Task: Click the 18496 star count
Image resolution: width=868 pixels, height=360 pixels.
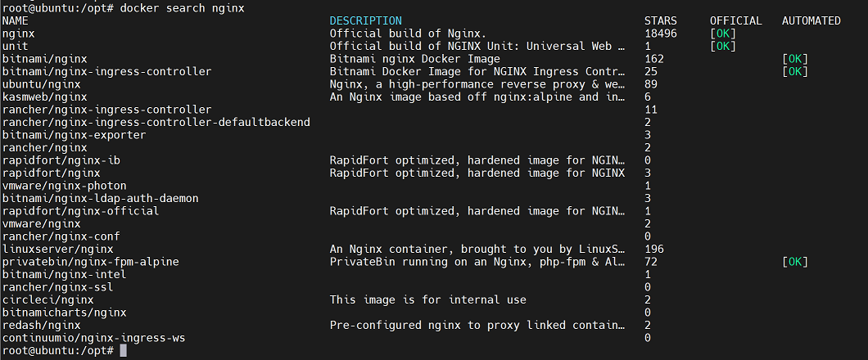Action: coord(661,34)
